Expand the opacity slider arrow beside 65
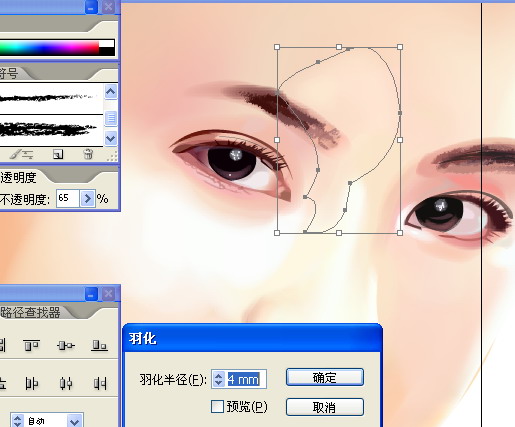 coord(87,199)
